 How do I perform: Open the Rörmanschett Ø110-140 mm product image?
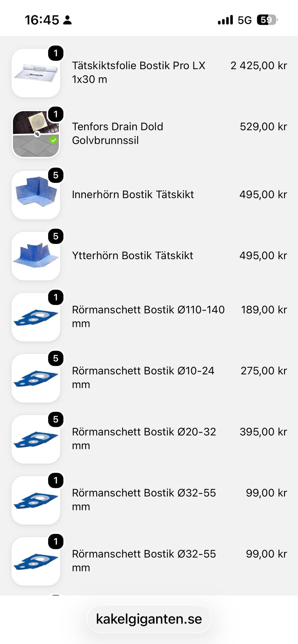[36, 317]
